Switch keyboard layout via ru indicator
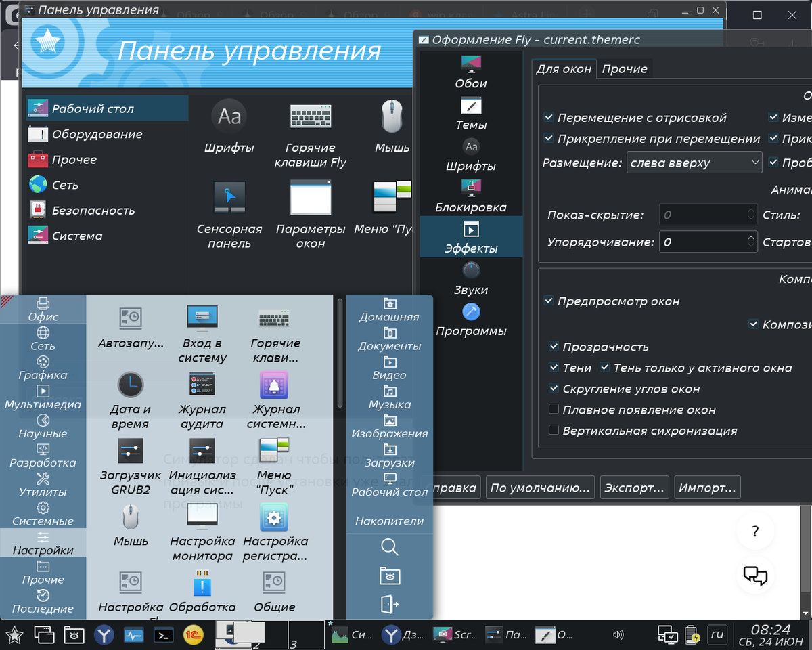Viewport: 812px width, 650px height. (x=717, y=635)
